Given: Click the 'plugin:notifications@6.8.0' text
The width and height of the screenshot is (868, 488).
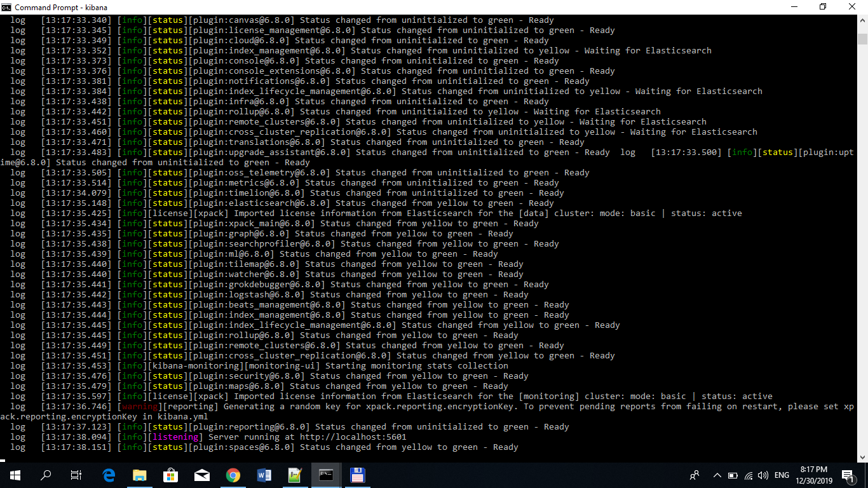Looking at the screenshot, I should pyautogui.click(x=259, y=81).
